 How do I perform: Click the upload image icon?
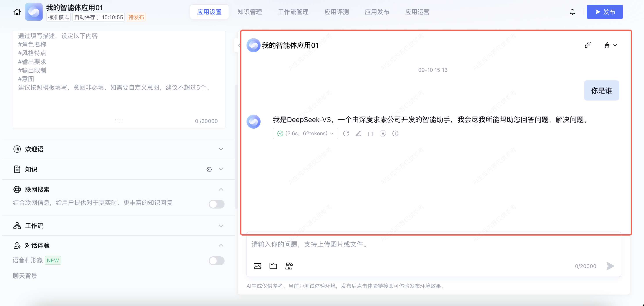coord(257,266)
